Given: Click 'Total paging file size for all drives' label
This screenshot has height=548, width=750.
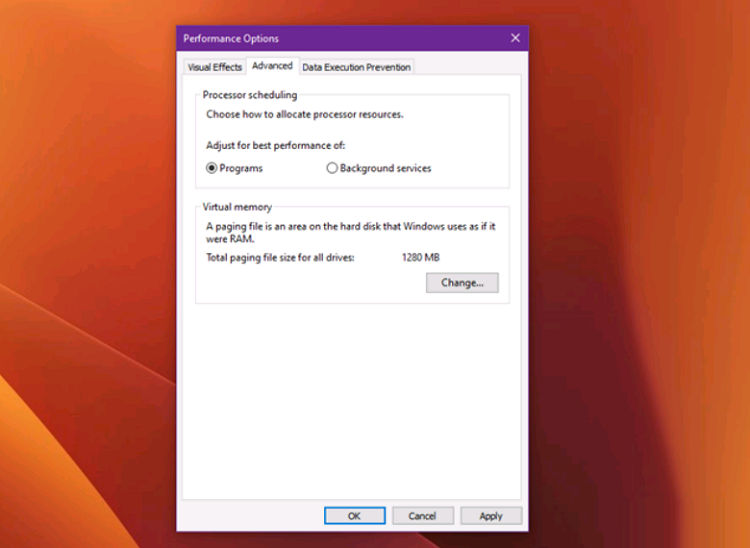Looking at the screenshot, I should 280,258.
